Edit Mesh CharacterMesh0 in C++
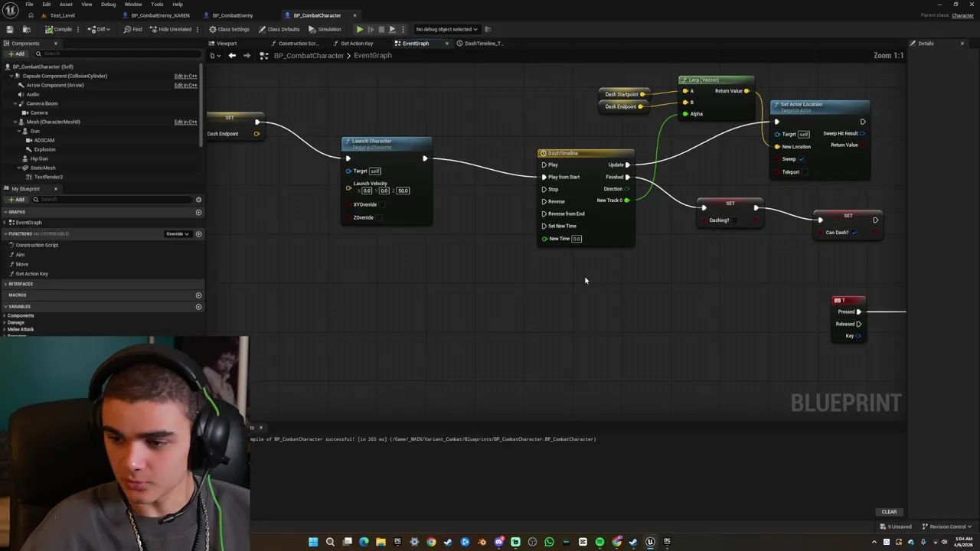The image size is (980, 551). click(x=185, y=122)
